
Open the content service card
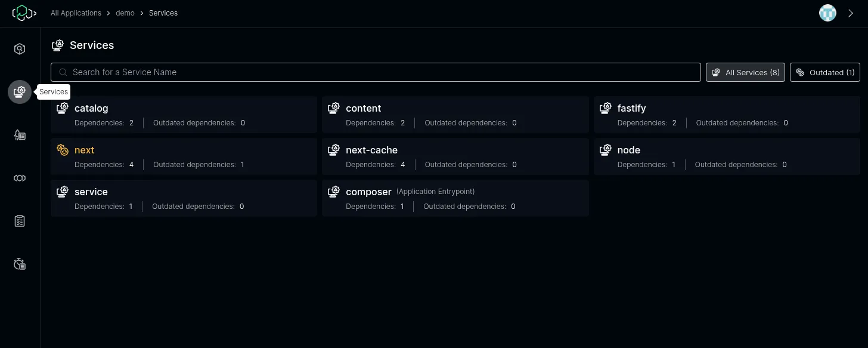click(x=455, y=115)
